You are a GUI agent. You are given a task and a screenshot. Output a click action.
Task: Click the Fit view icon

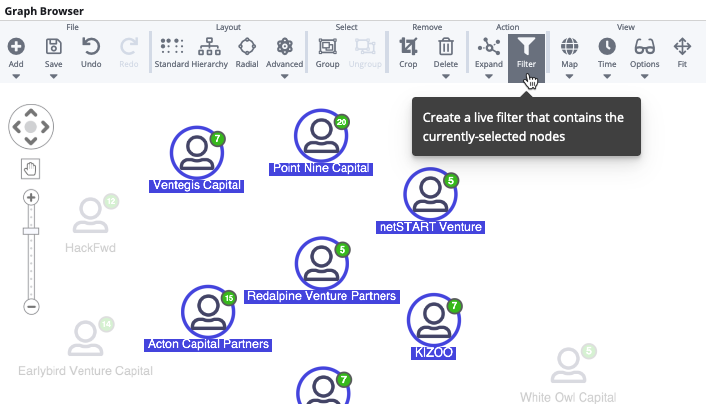click(683, 46)
